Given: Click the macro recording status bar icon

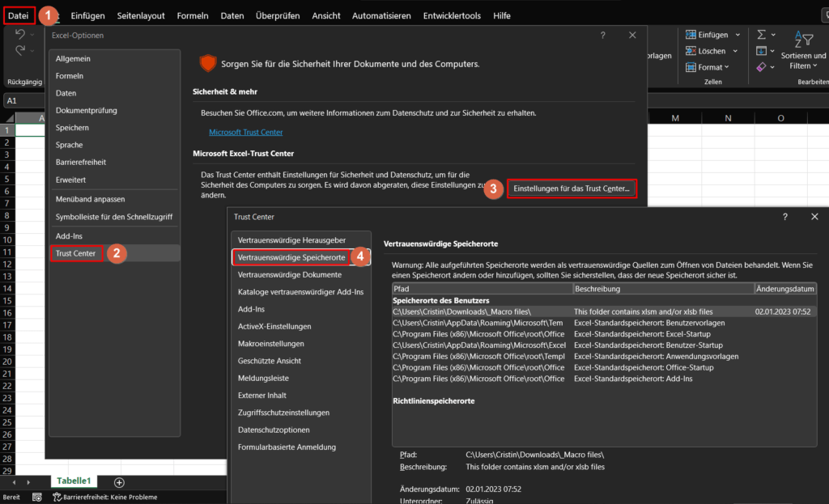Looking at the screenshot, I should (x=37, y=497).
